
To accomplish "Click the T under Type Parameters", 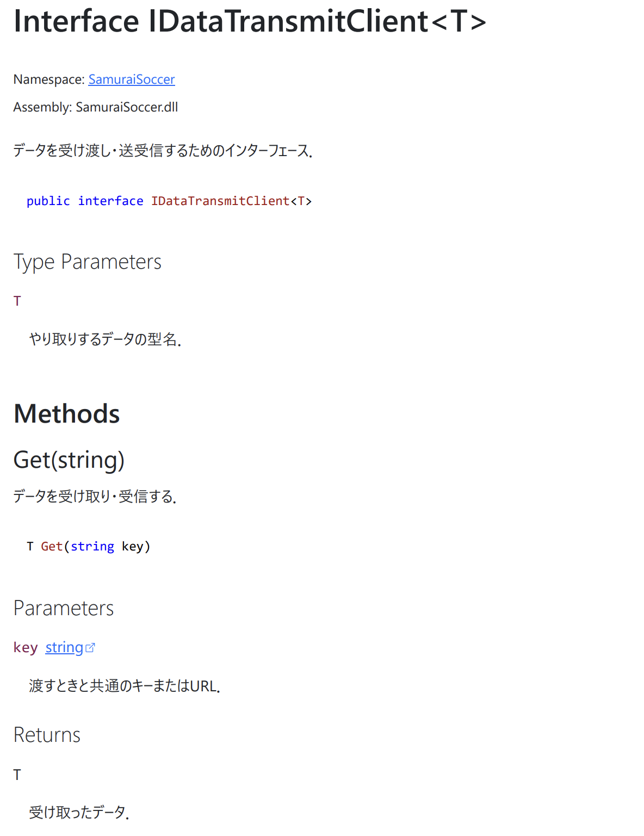I will pos(17,301).
